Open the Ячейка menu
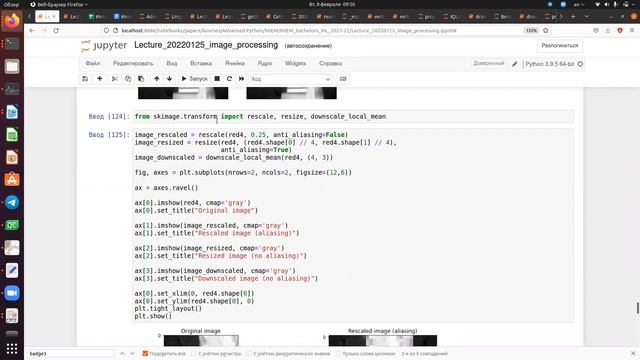Viewport: 640px width, 360px height. tap(235, 63)
